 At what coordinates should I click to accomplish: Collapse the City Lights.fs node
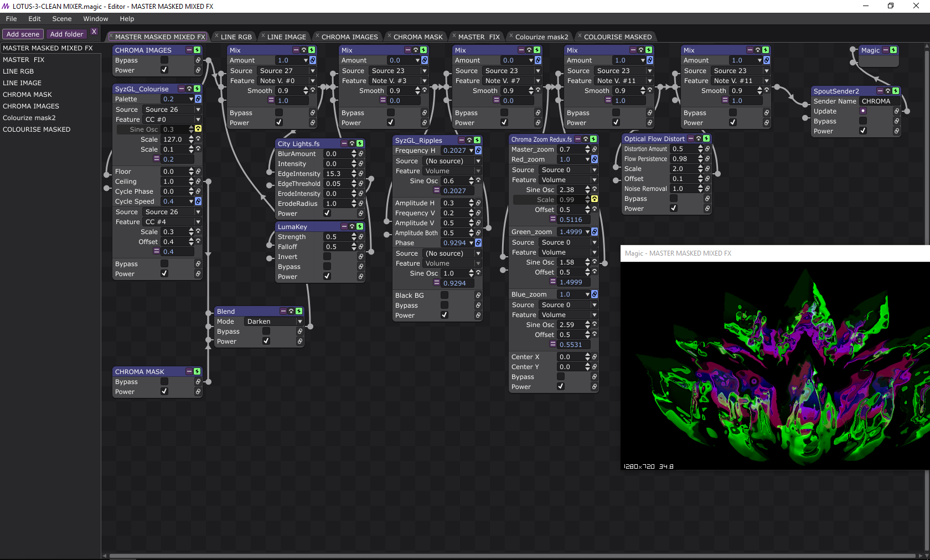click(344, 143)
